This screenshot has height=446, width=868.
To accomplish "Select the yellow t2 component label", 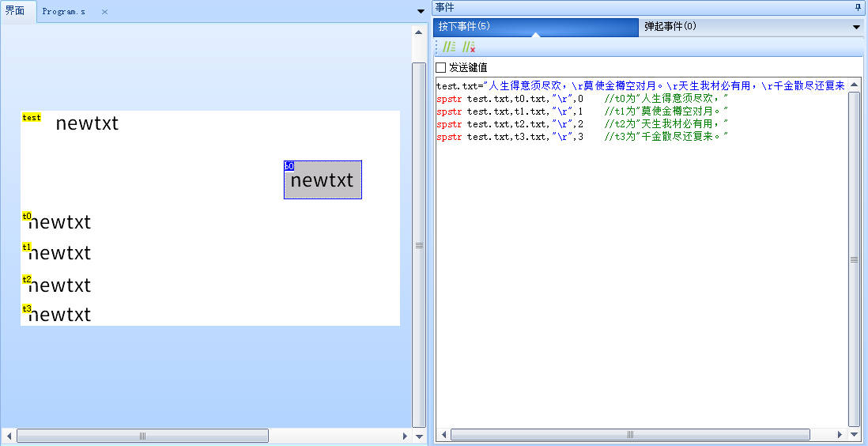I will [x=27, y=279].
